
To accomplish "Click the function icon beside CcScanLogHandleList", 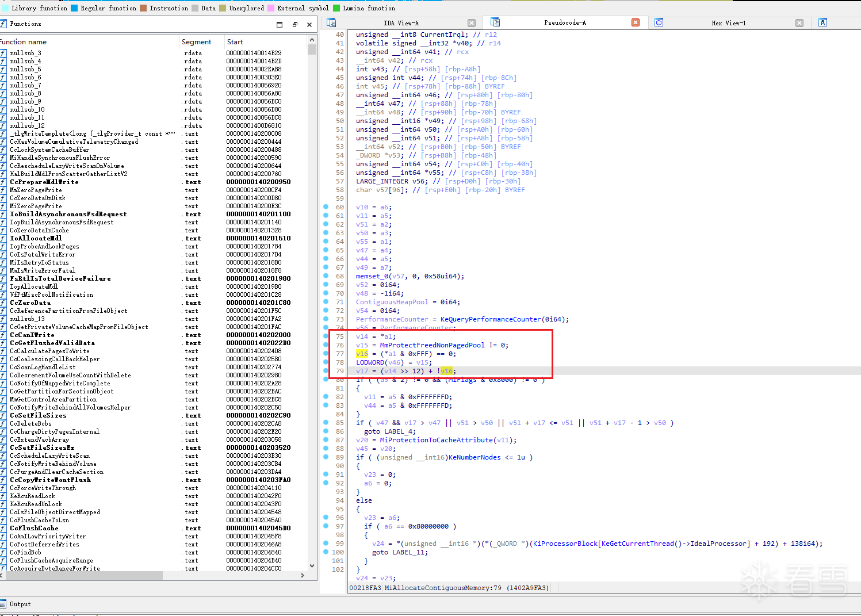I will tap(3, 367).
